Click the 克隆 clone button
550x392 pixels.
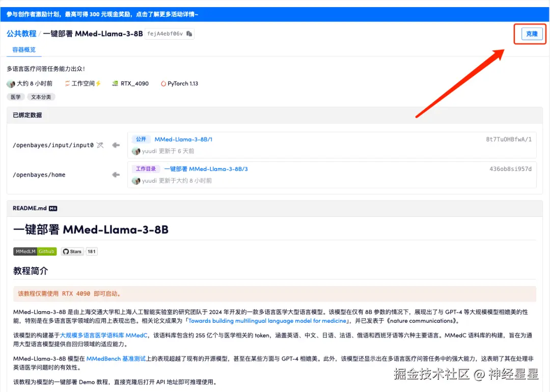(x=531, y=34)
